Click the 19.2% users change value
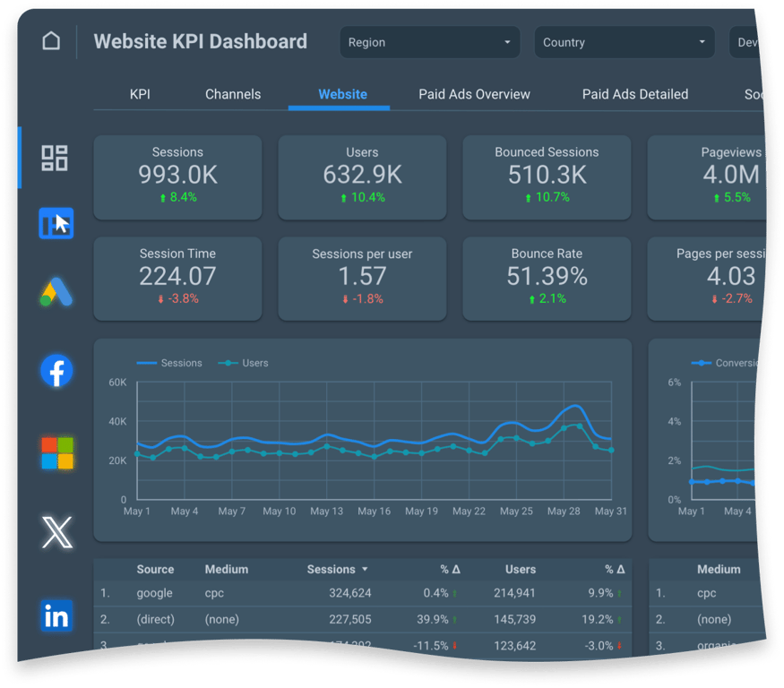784x688 pixels. pyautogui.click(x=598, y=620)
